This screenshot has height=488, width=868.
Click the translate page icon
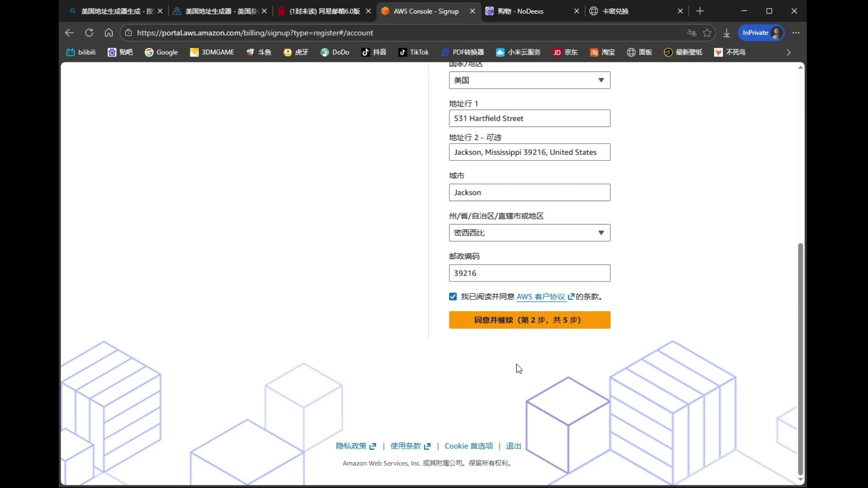pyautogui.click(x=691, y=33)
